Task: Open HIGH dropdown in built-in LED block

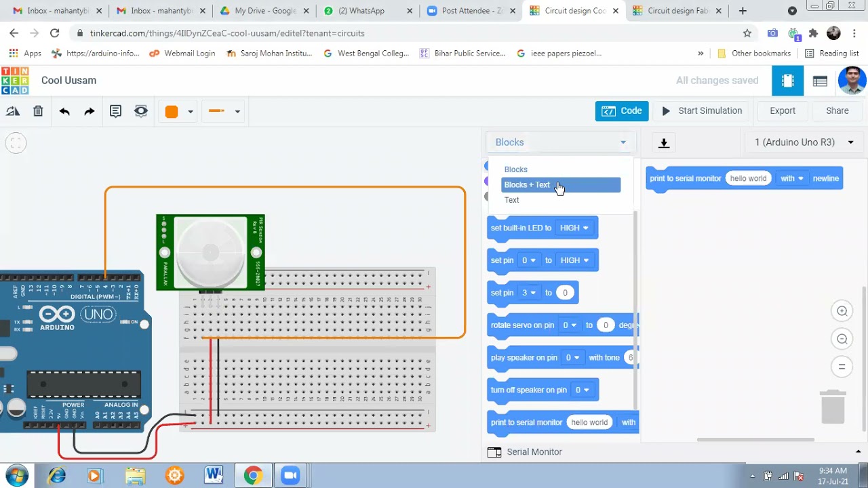Action: point(574,228)
